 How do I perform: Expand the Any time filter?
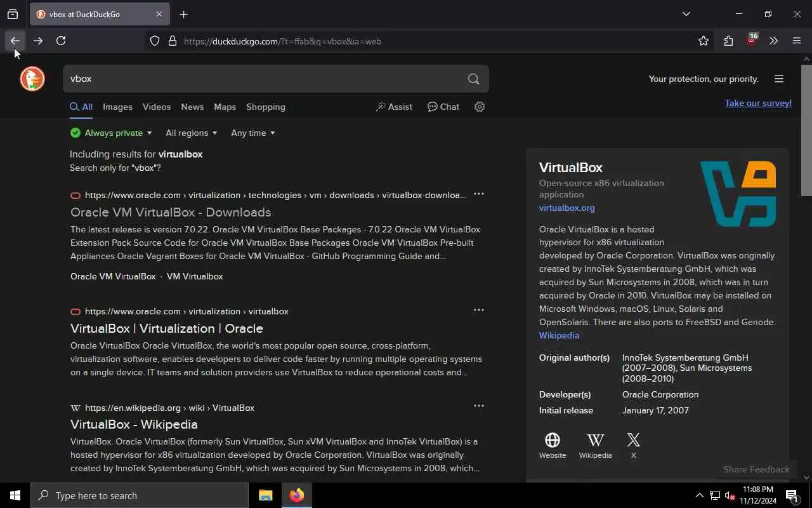pyautogui.click(x=252, y=133)
